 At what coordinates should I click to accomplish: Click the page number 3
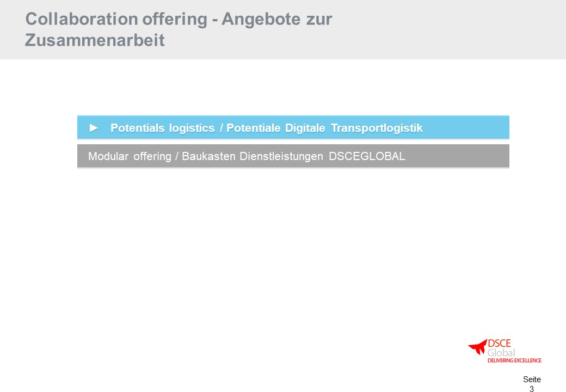click(x=532, y=389)
